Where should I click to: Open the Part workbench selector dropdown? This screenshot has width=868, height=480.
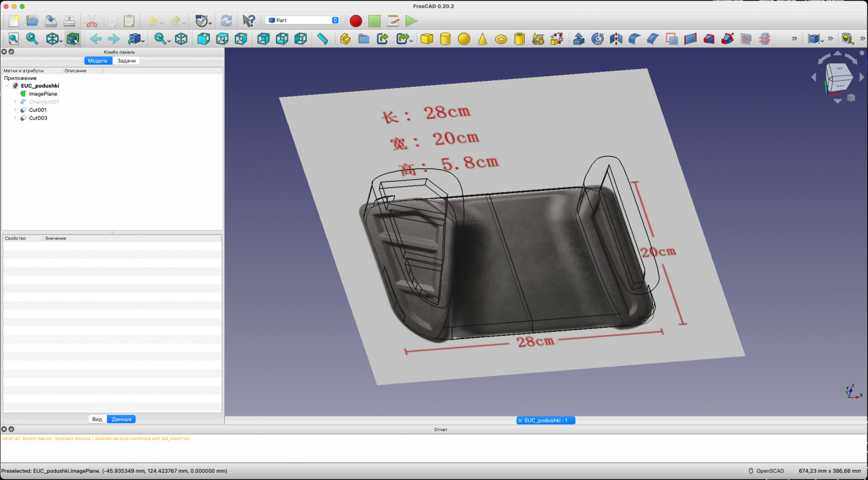click(x=303, y=20)
